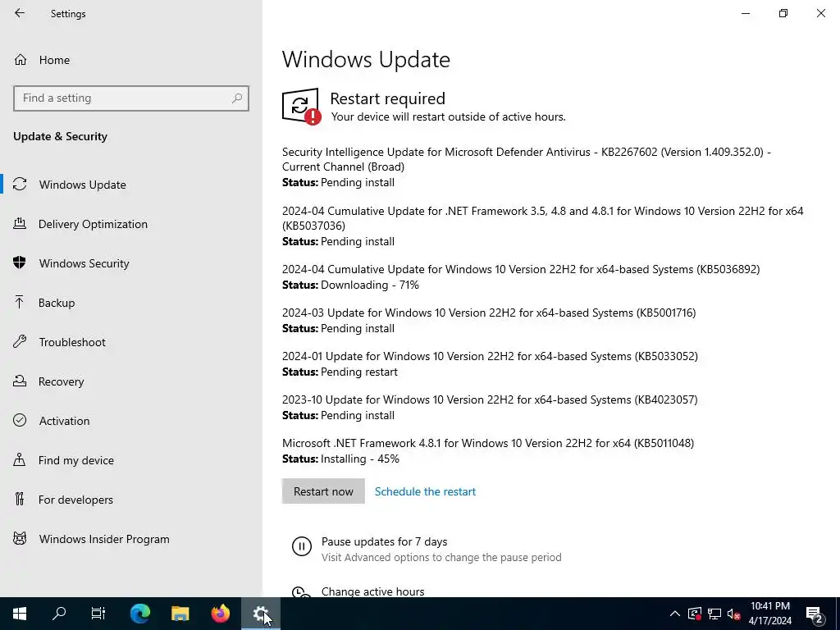Launch Firefox from the taskbar
Viewport: 840px width, 630px height.
[x=220, y=614]
